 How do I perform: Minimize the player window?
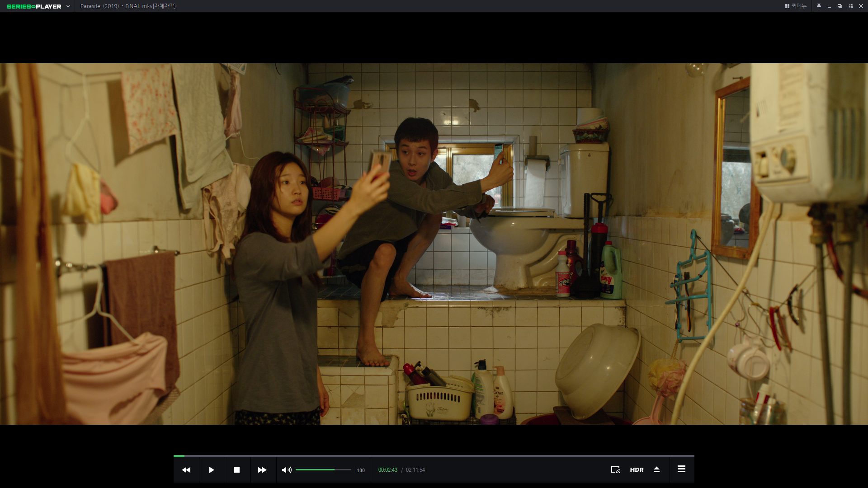[x=829, y=6]
